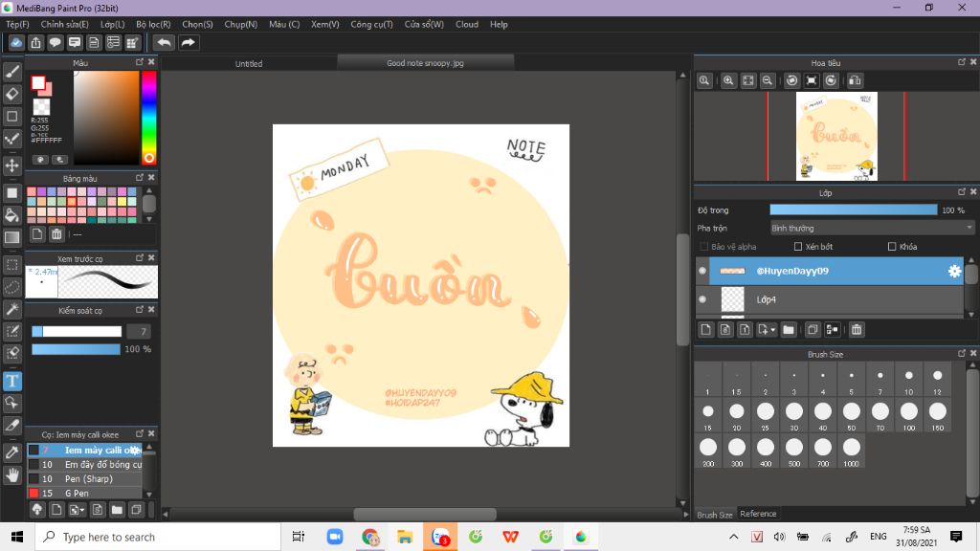Select the Lasso selection tool

pyautogui.click(x=11, y=287)
